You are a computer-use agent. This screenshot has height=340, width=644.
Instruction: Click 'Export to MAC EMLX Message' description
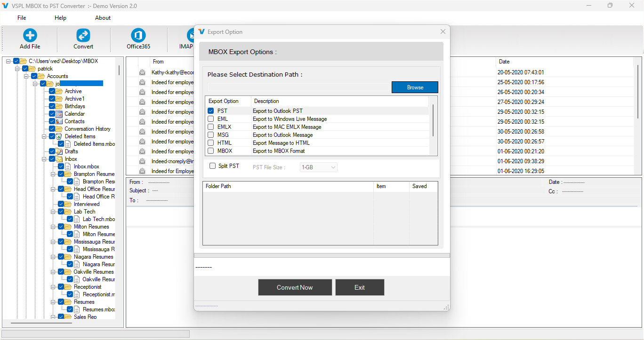287,127
